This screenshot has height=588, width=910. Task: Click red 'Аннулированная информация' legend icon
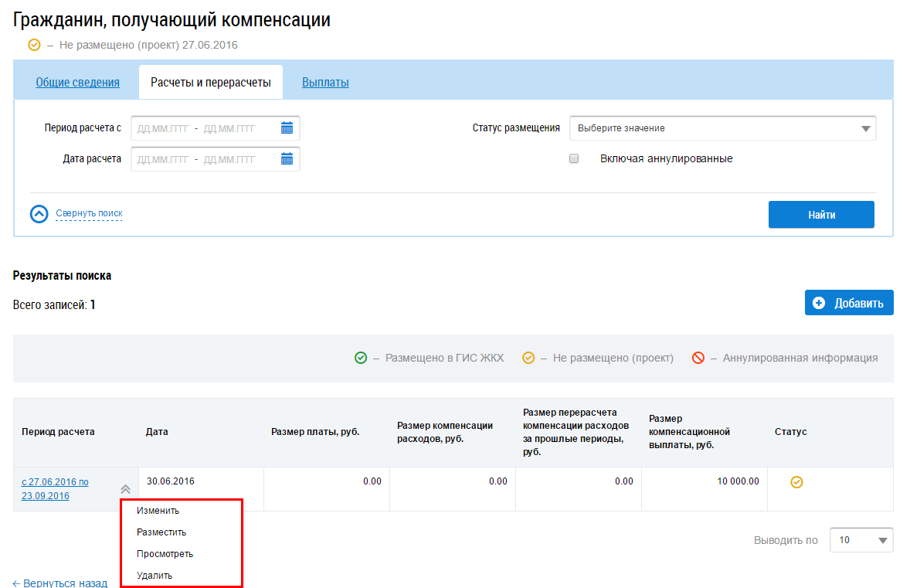tap(698, 358)
